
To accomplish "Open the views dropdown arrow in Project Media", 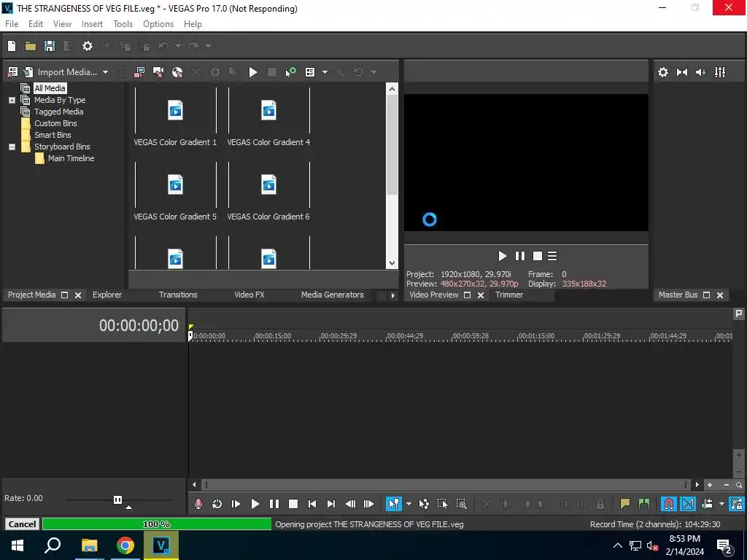I will tap(325, 72).
